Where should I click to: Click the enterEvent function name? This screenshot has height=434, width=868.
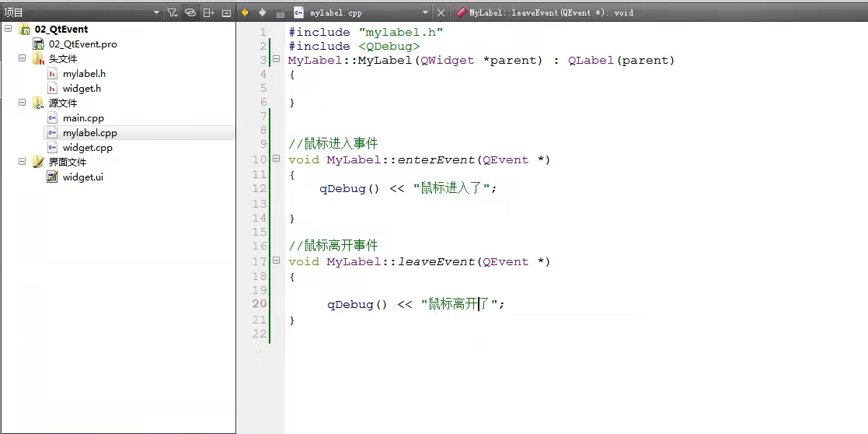437,159
